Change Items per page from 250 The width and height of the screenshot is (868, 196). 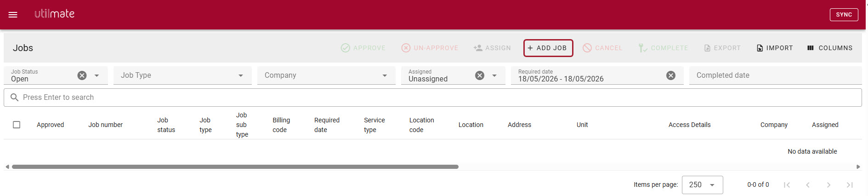tap(702, 185)
